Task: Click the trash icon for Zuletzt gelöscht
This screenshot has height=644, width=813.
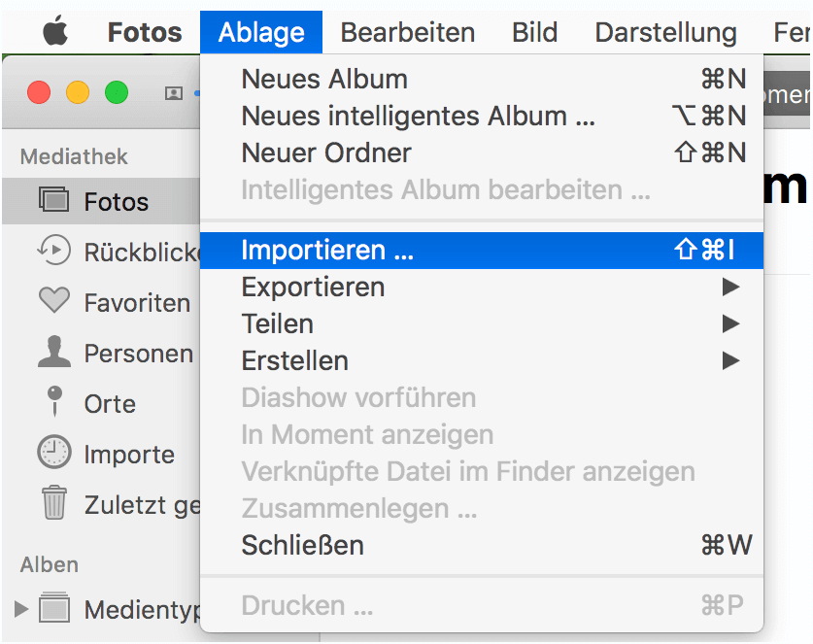Action: click(54, 504)
